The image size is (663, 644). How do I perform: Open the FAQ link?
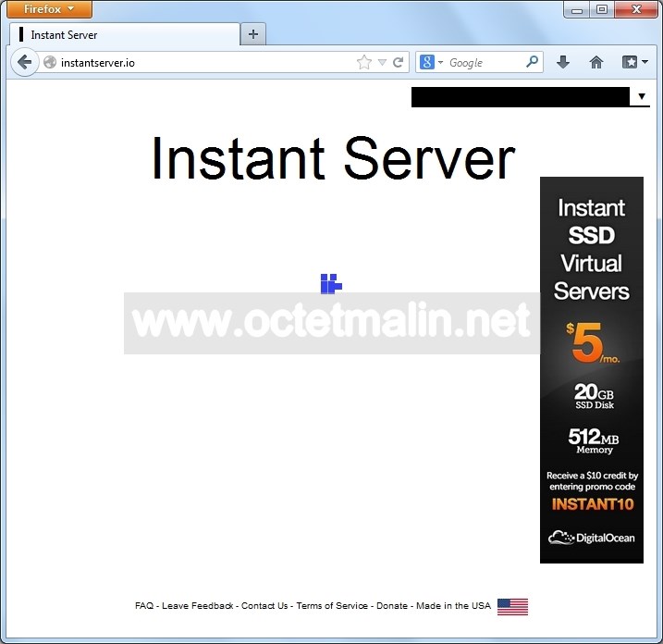click(x=144, y=605)
